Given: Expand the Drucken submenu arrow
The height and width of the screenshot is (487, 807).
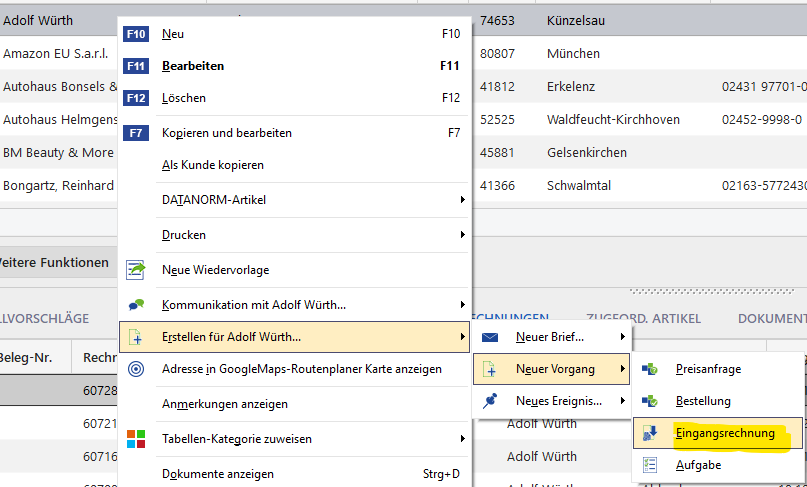Looking at the screenshot, I should tap(463, 235).
